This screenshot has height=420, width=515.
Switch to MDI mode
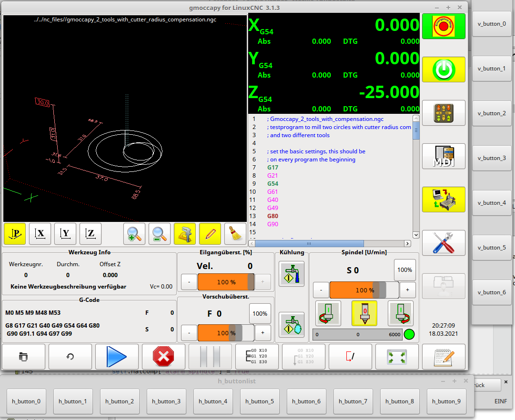coord(444,156)
